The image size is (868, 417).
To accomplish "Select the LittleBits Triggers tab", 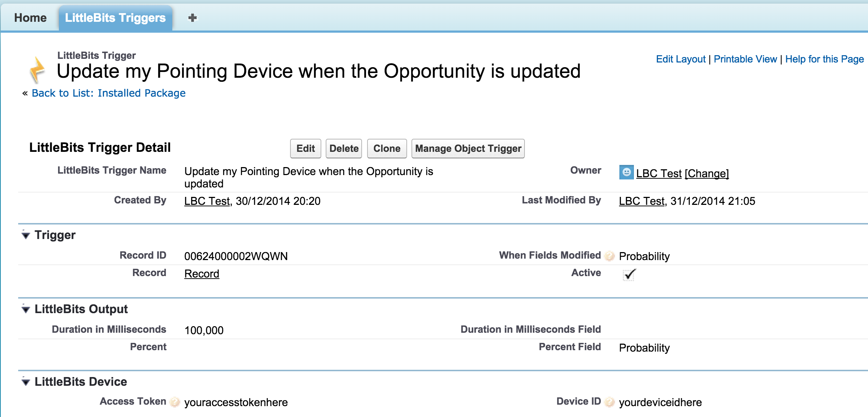I will (115, 18).
